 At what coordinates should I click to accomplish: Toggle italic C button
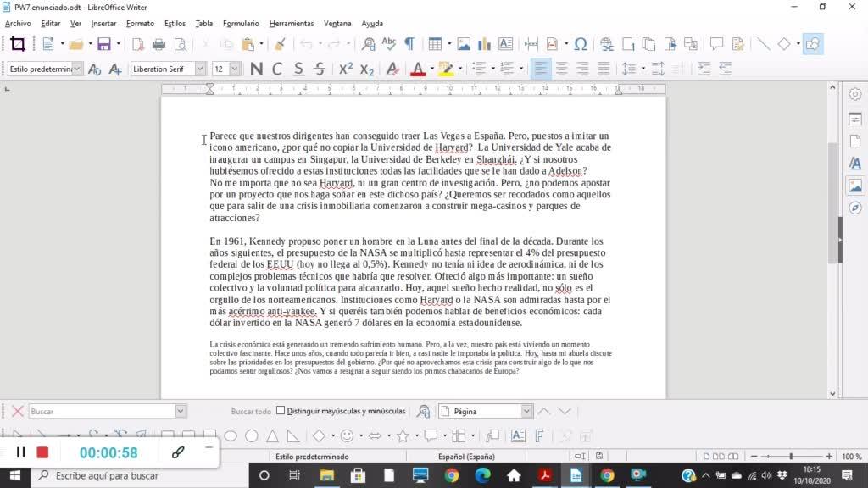277,69
